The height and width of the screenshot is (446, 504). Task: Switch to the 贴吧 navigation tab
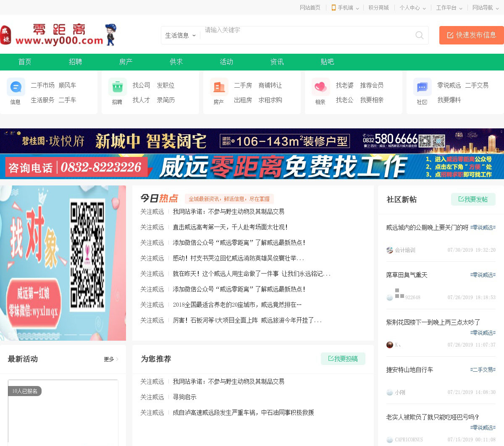pyautogui.click(x=327, y=62)
